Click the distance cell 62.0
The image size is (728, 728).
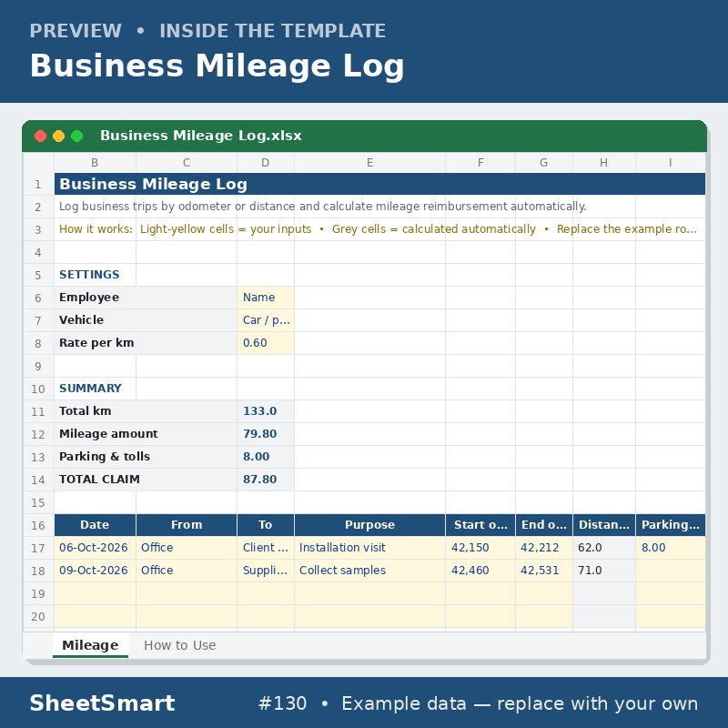point(603,548)
